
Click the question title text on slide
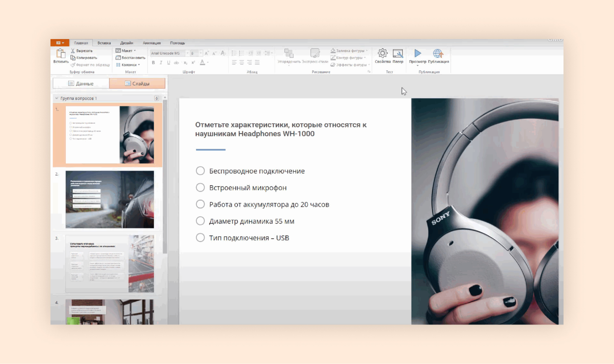(281, 129)
